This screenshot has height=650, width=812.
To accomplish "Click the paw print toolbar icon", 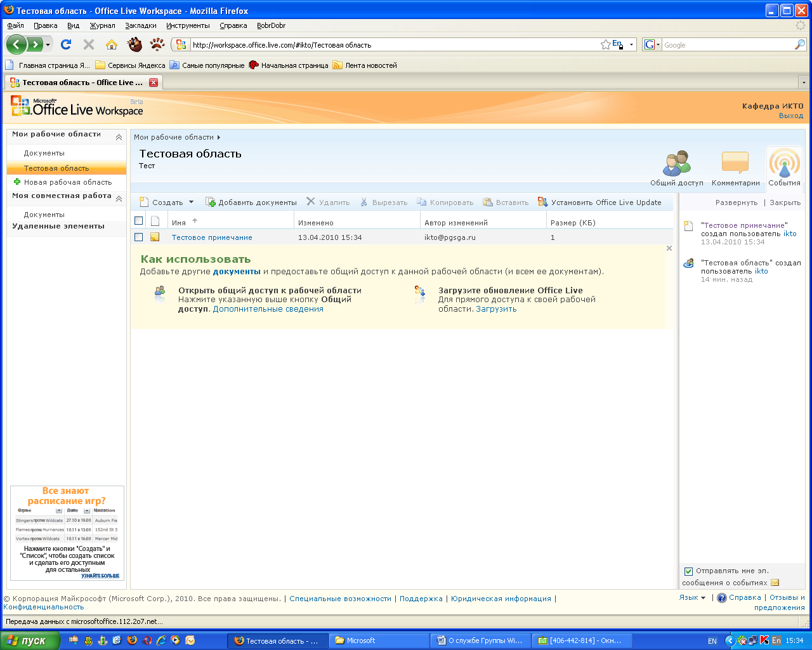I will (x=157, y=44).
